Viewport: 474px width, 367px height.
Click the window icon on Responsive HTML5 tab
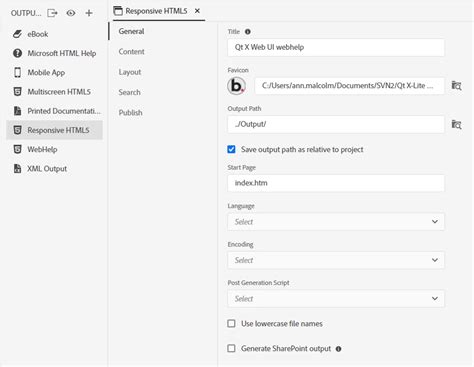pyautogui.click(x=118, y=11)
